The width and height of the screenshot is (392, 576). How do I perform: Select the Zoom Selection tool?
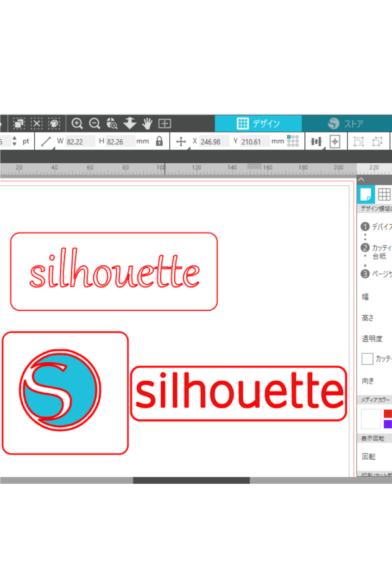[112, 123]
